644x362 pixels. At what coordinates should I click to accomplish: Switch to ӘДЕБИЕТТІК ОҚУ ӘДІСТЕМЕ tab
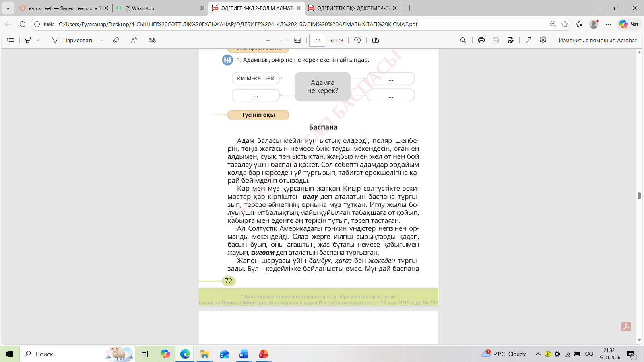pyautogui.click(x=353, y=8)
